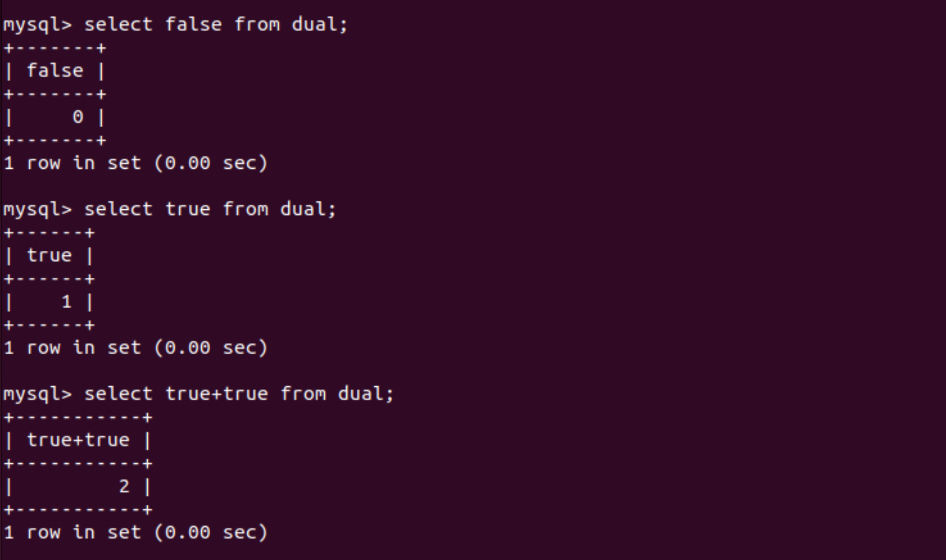Click the last '1 row in set (0.00 sec)' line
Screen dimensions: 946x560
[135, 533]
